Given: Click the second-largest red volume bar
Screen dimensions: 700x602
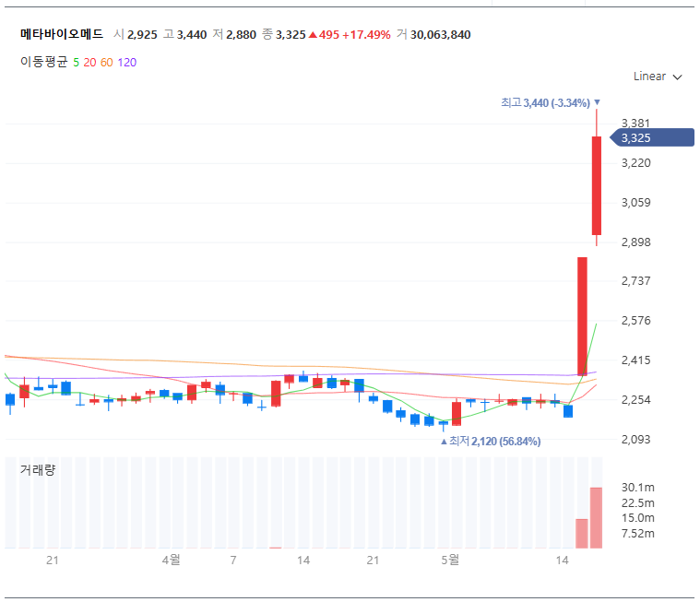Looking at the screenshot, I should coord(582,533).
